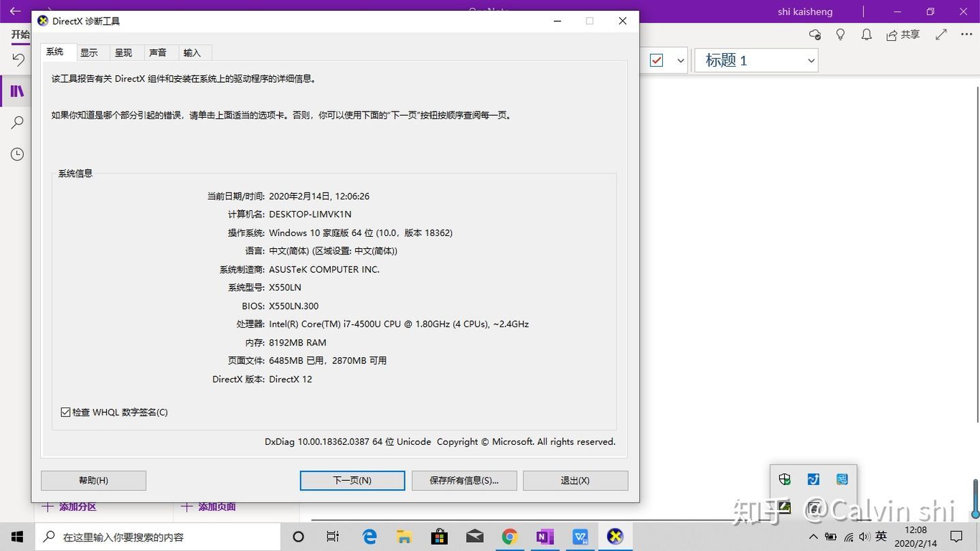Click blue-yellow grid icon in tray overflow
The width and height of the screenshot is (980, 551).
pyautogui.click(x=842, y=479)
